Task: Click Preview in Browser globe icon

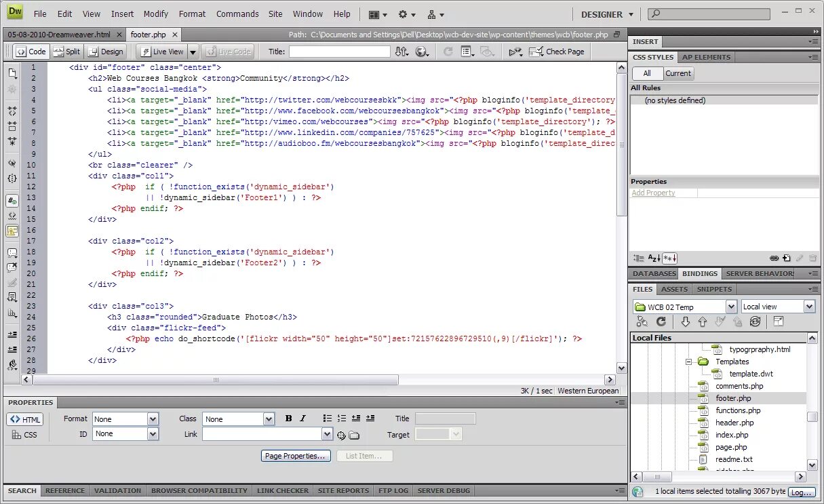Action: pos(423,52)
